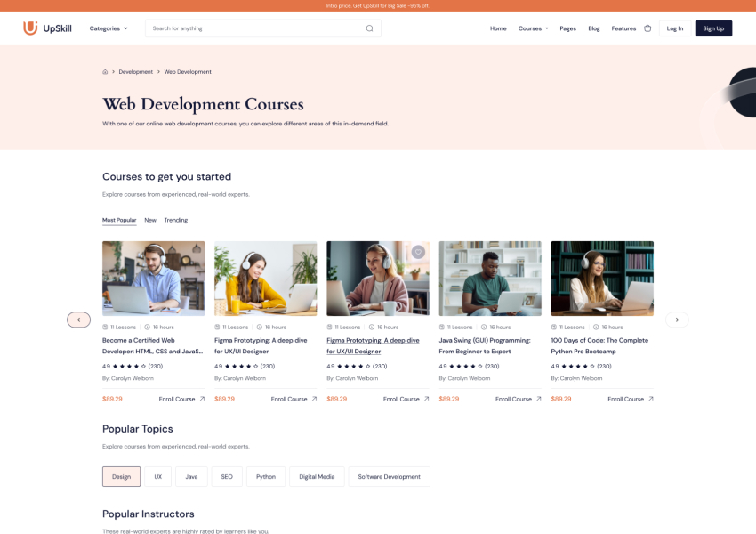Click the search magnifier icon
The image size is (756, 534).
coord(369,28)
